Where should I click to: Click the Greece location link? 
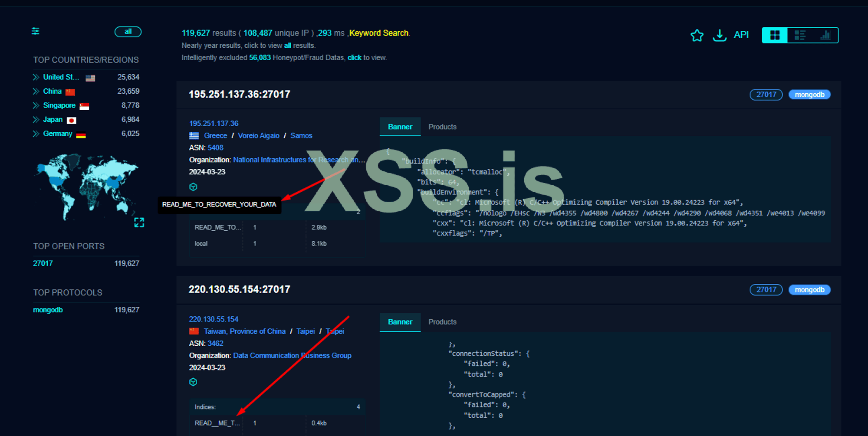click(215, 136)
